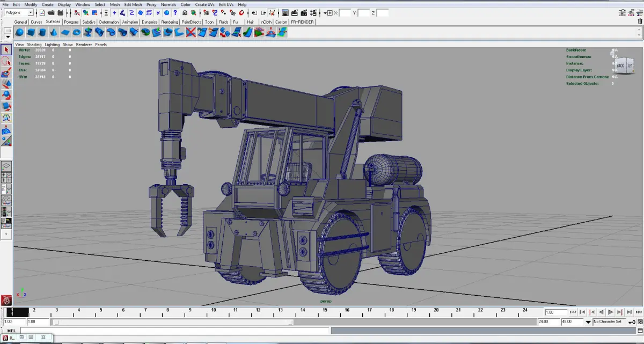Open the viewport Lighting menu
Screen dimensions: 644x344
pyautogui.click(x=52, y=45)
